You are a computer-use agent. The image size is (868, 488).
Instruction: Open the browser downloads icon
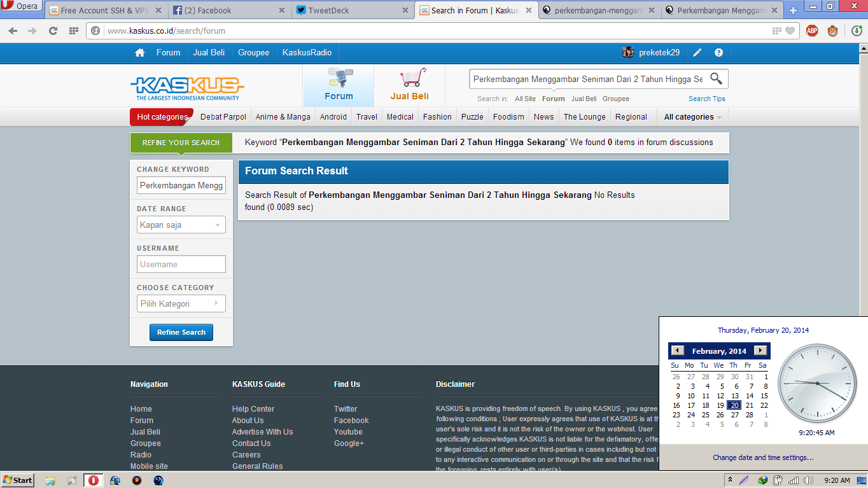coord(857,31)
